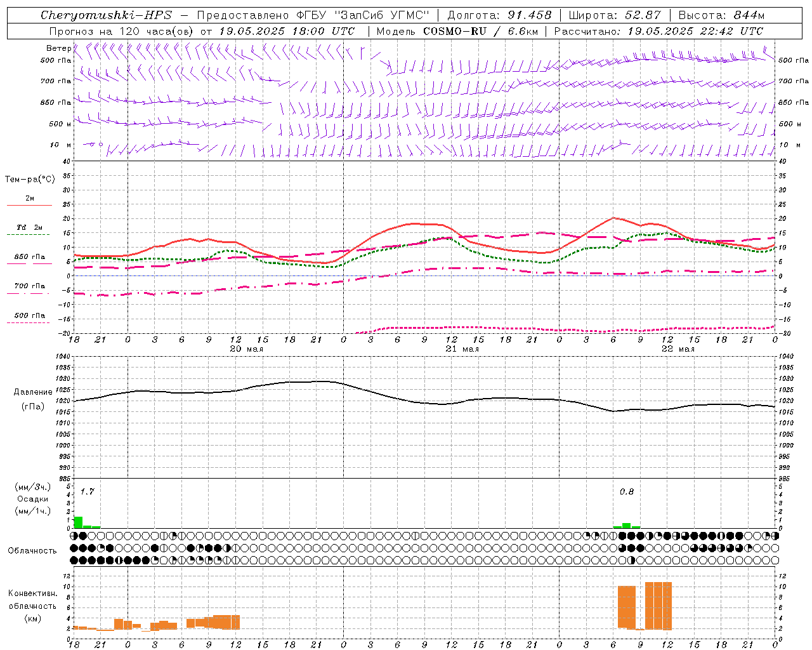Select the 2м temperature legend entry
This screenshot has height=650, width=812.
pyautogui.click(x=30, y=198)
